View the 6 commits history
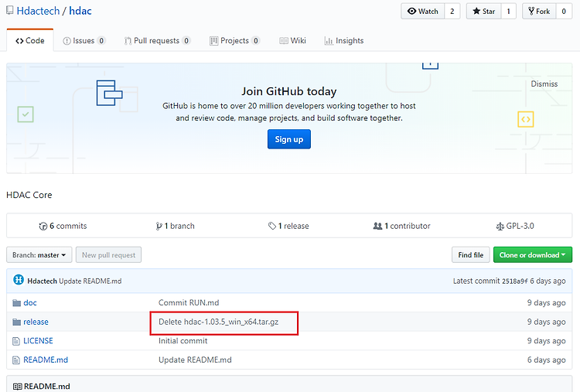The image size is (580, 392). tap(63, 226)
